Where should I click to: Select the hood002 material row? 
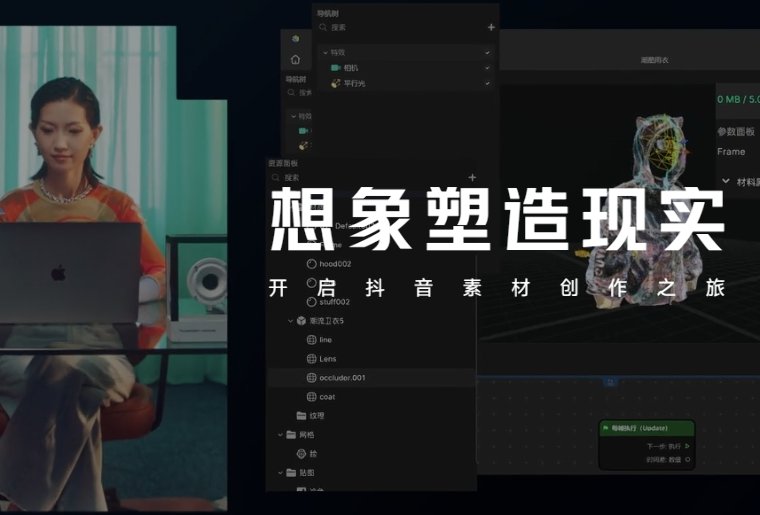tap(371, 264)
